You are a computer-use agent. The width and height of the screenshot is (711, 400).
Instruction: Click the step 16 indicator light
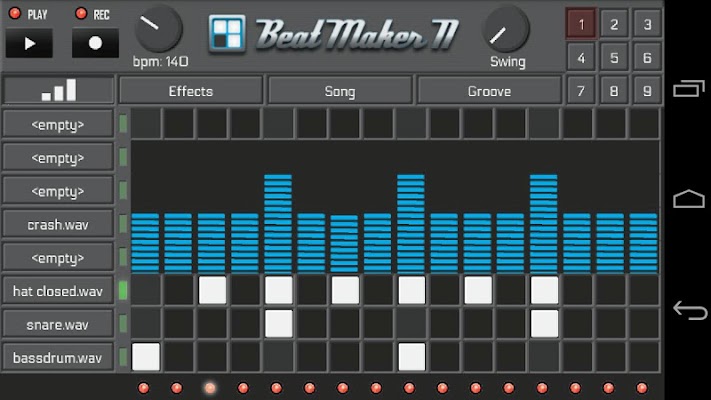pos(642,388)
